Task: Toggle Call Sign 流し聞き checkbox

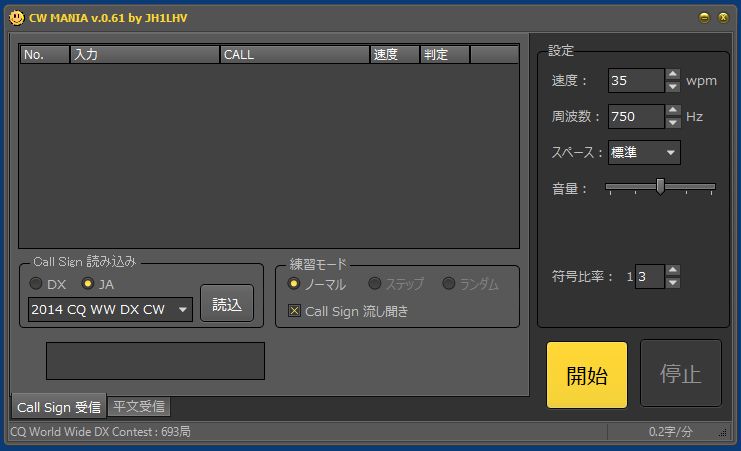Action: 294,311
